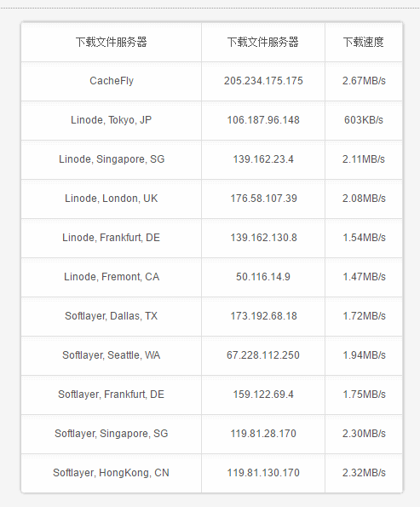Select Softlayer, Dallas, TX server
420x507 pixels.
click(112, 316)
